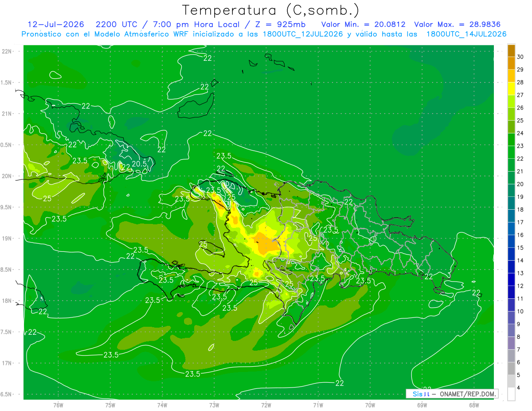
Task: Click the 'Valor Min. = 20.0812' text
Action: point(363,24)
